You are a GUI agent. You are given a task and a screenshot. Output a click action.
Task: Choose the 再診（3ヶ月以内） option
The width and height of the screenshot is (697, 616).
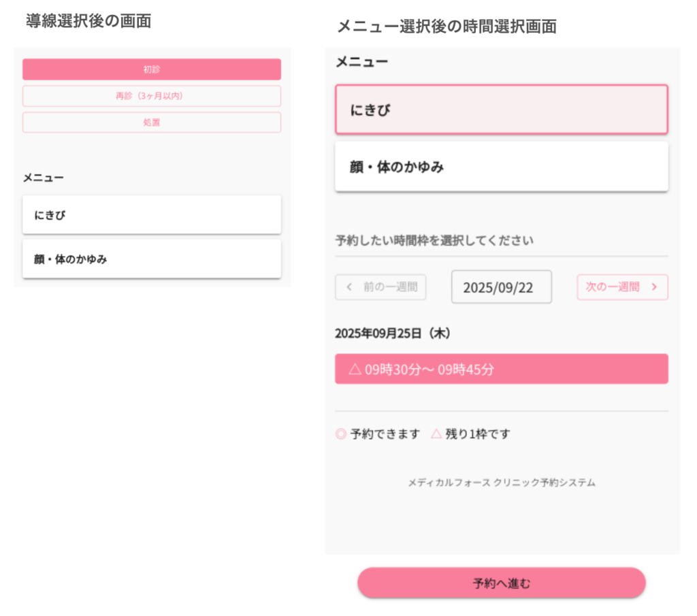coord(151,96)
